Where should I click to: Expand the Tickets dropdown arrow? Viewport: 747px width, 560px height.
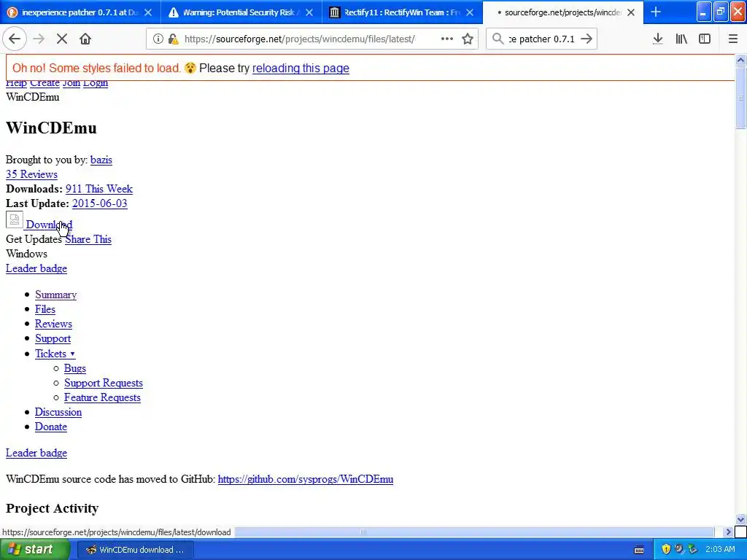pyautogui.click(x=72, y=354)
